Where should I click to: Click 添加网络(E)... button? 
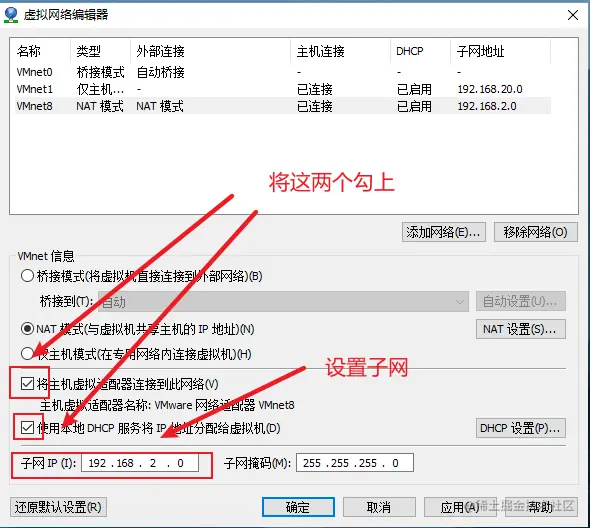click(444, 232)
